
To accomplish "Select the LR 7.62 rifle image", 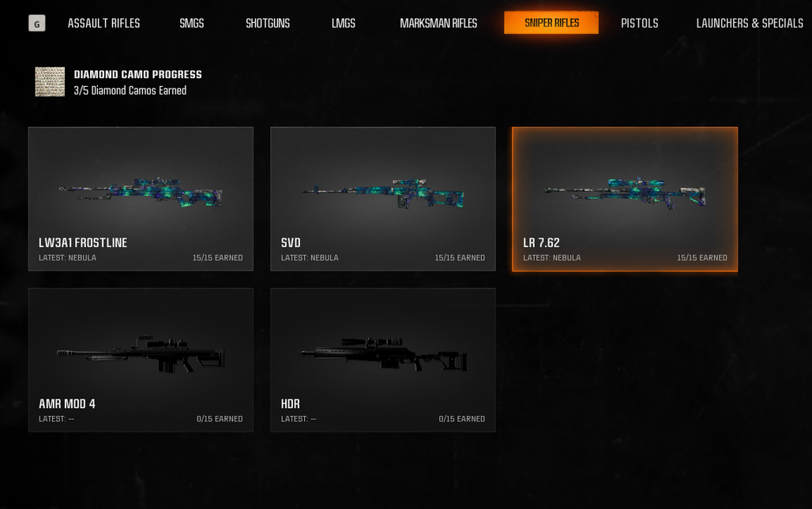I will [625, 193].
